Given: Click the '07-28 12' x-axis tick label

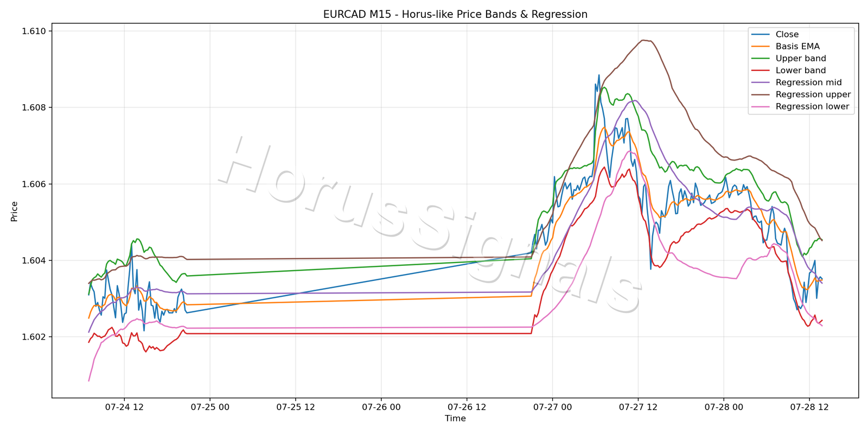Looking at the screenshot, I should pyautogui.click(x=809, y=407).
